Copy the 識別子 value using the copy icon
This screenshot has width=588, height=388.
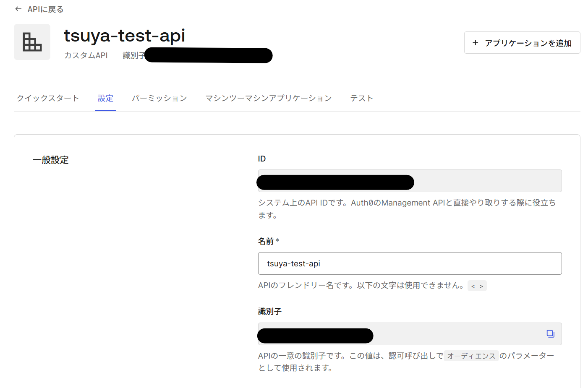pos(550,334)
